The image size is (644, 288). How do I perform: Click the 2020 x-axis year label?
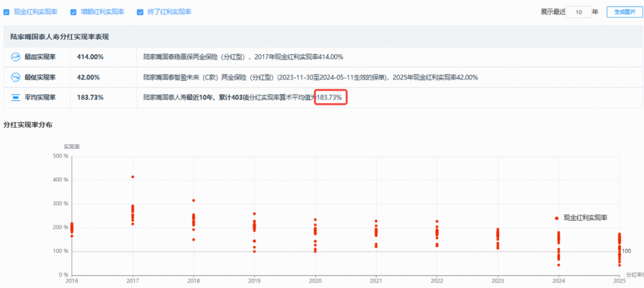315,281
